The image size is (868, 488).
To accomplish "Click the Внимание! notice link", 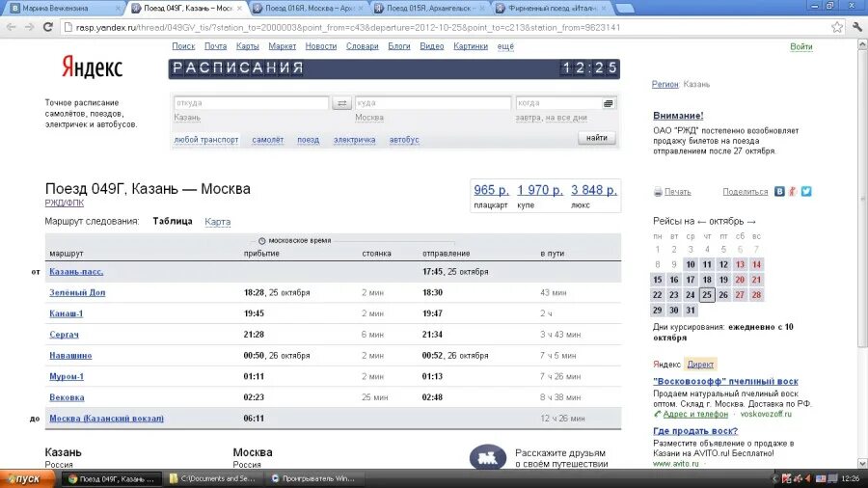I will [x=678, y=116].
